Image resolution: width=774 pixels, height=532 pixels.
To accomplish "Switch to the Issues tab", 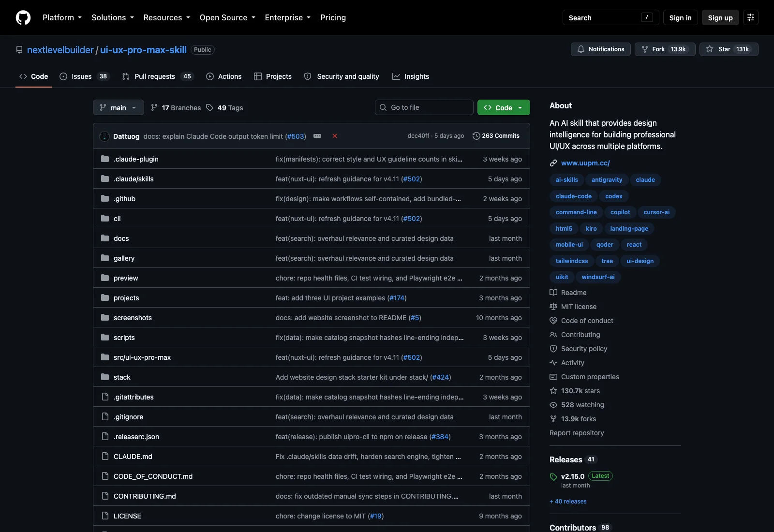I will point(85,76).
